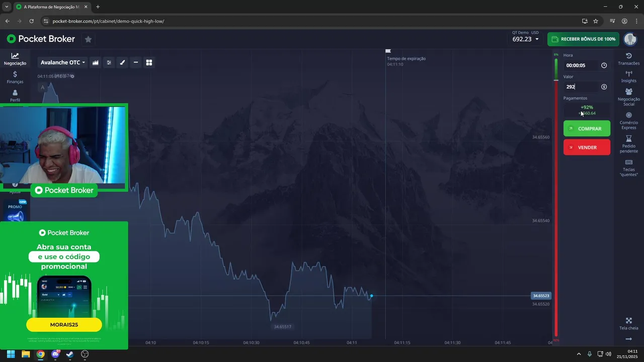Open Teclas quentes keyboard panel

[x=628, y=168]
